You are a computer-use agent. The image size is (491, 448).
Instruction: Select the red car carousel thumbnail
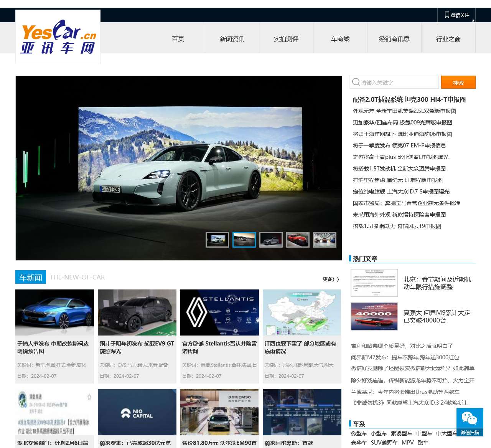coord(298,240)
